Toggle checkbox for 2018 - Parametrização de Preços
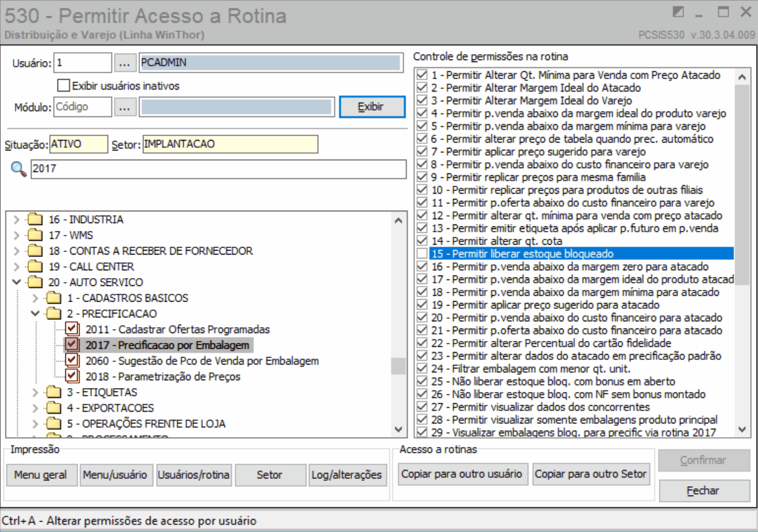The image size is (758, 532). 72,376
